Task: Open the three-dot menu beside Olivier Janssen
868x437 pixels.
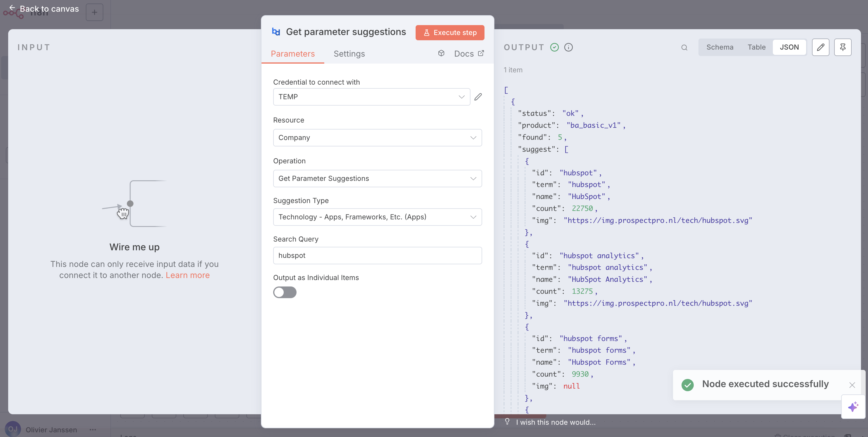Action: 93,430
